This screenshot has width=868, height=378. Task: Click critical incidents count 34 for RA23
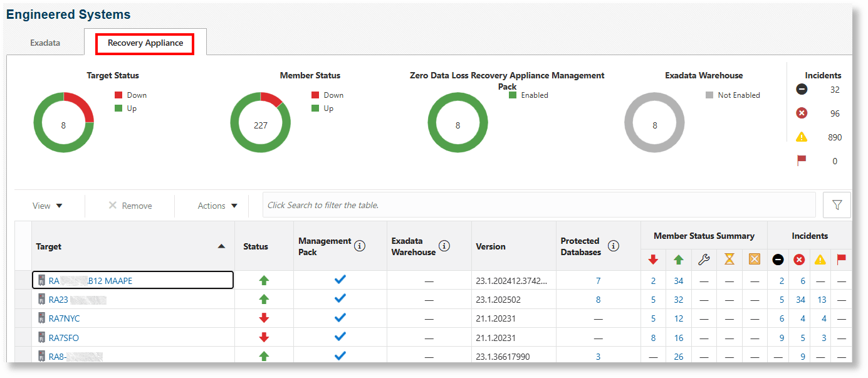(x=800, y=300)
